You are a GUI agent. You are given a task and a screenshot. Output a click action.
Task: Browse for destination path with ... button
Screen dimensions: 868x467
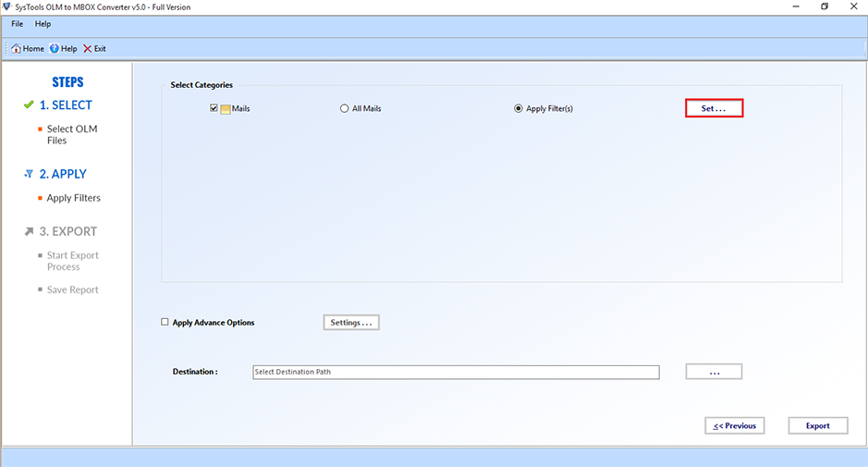pos(714,372)
